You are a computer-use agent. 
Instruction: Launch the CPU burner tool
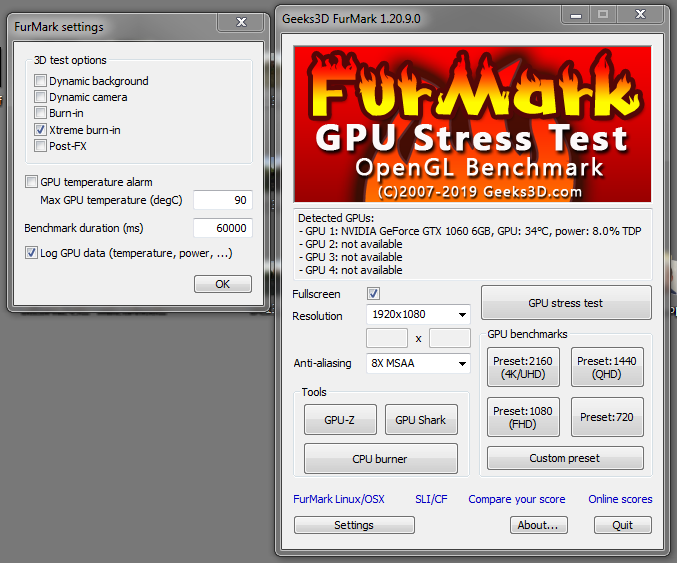click(380, 459)
